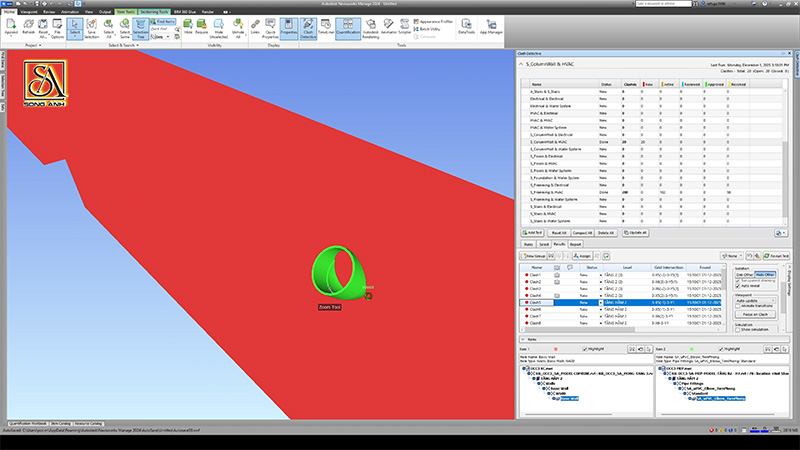The height and width of the screenshot is (450, 800).
Task: Open the Quantification tool
Action: click(x=347, y=32)
